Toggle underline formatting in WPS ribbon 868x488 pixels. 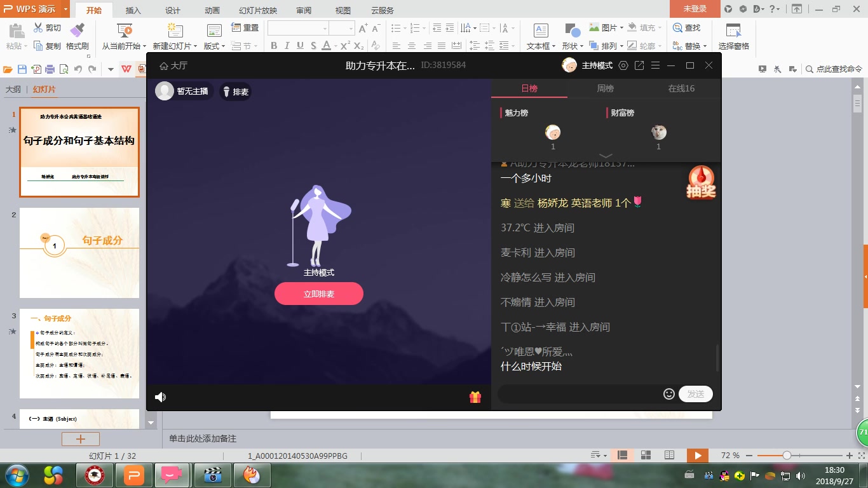tap(300, 46)
